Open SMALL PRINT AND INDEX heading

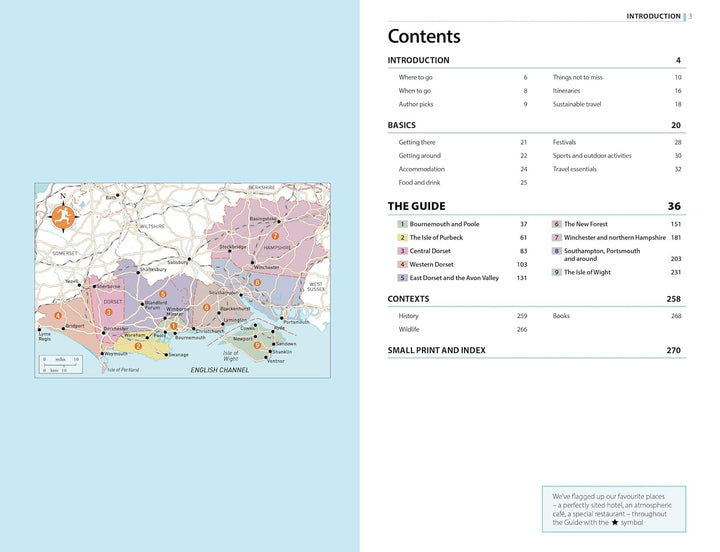(x=436, y=350)
